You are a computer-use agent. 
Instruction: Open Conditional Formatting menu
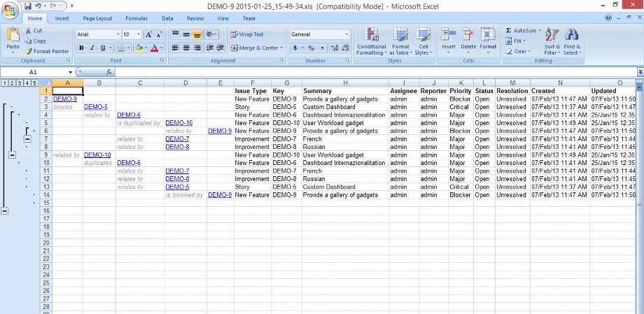click(371, 41)
